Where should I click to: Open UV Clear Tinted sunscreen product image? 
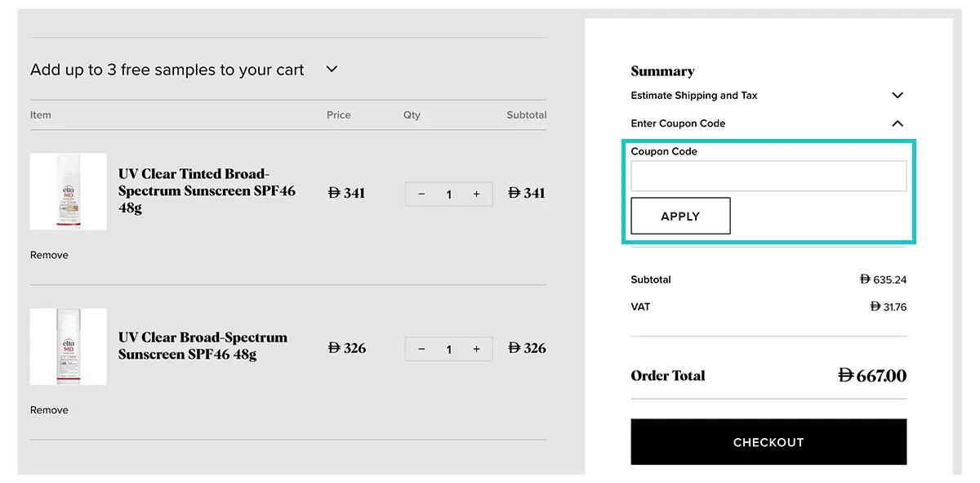pos(69,192)
